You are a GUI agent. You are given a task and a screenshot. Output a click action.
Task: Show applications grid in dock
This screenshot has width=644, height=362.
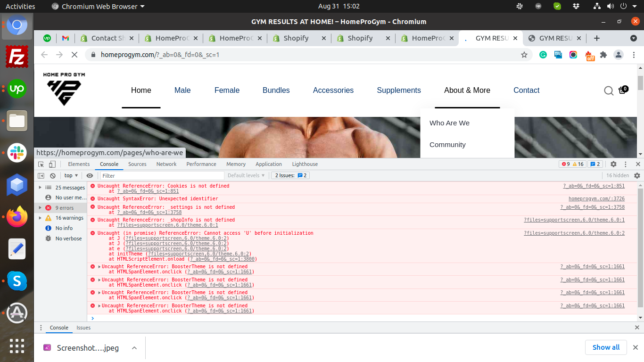pos(17,346)
